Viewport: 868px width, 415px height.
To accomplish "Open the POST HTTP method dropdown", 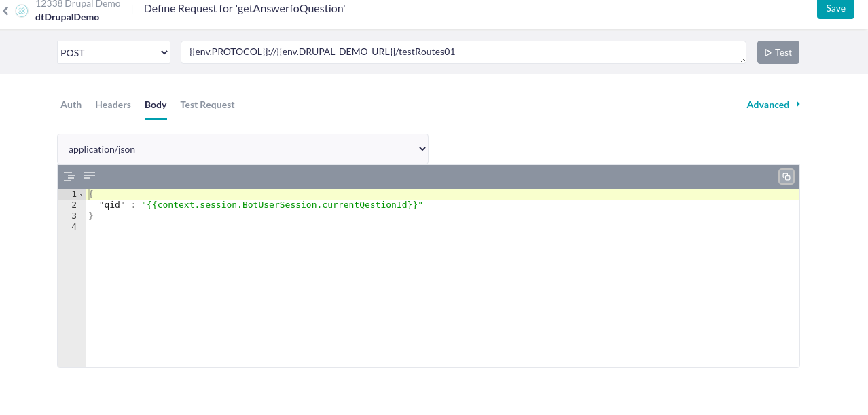I will [x=113, y=52].
